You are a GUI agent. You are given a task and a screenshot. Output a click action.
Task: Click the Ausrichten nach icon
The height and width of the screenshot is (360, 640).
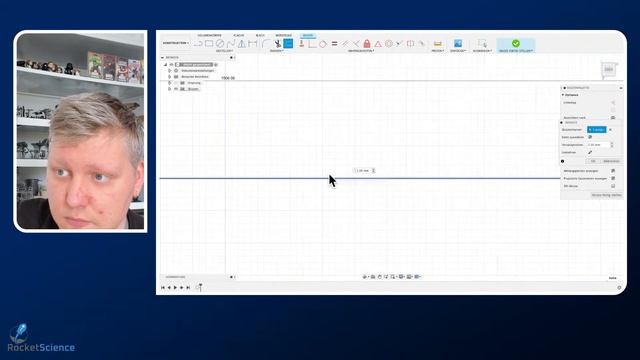(613, 118)
